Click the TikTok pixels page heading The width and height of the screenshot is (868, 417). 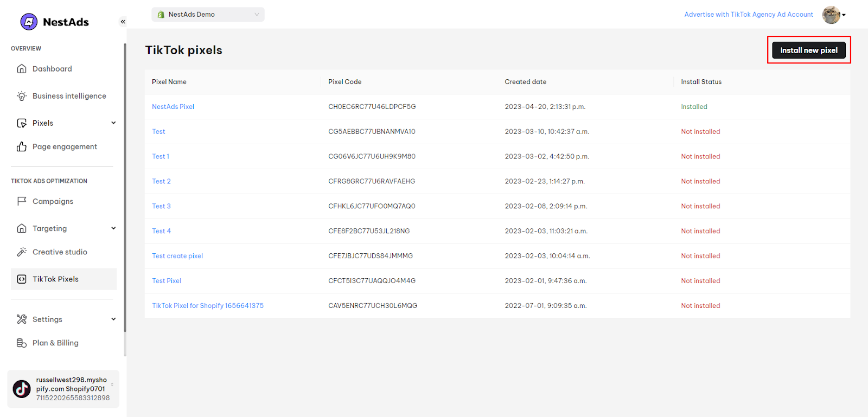tap(184, 50)
